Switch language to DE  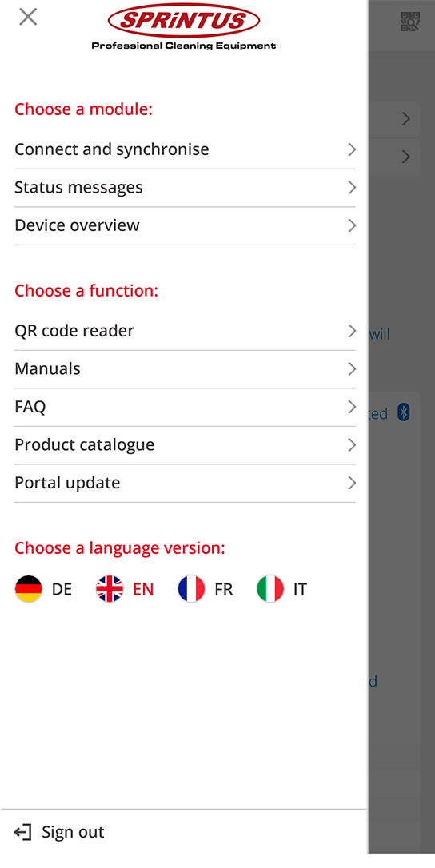click(62, 590)
